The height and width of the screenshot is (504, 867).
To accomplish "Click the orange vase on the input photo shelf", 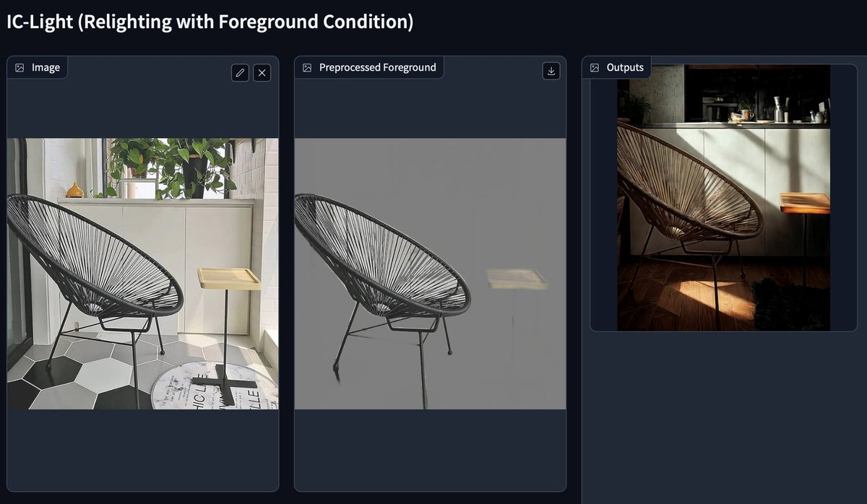I will tap(75, 190).
